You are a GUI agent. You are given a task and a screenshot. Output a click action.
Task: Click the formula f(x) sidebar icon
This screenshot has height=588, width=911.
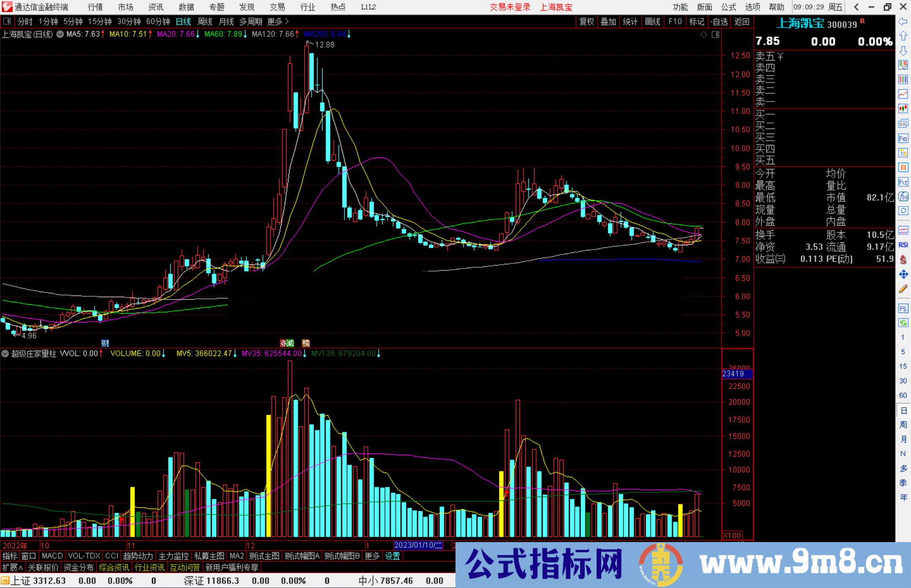coord(903,196)
